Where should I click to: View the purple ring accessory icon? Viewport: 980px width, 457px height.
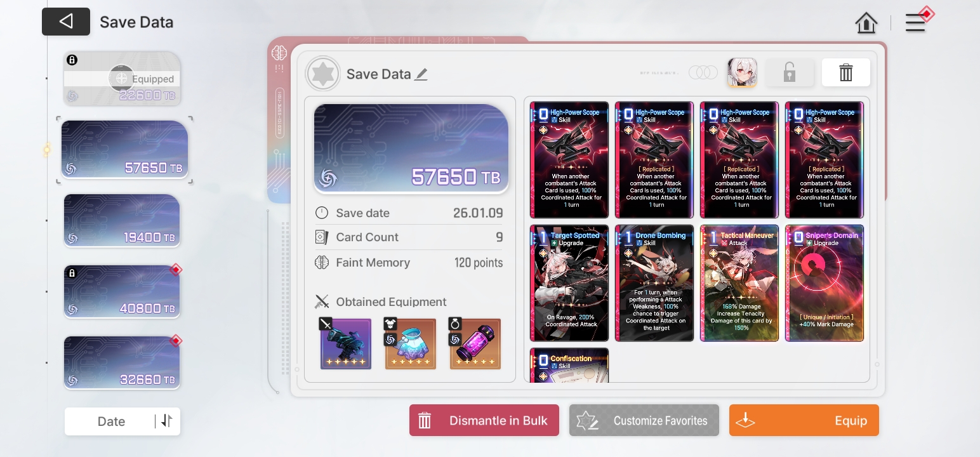[x=475, y=344]
